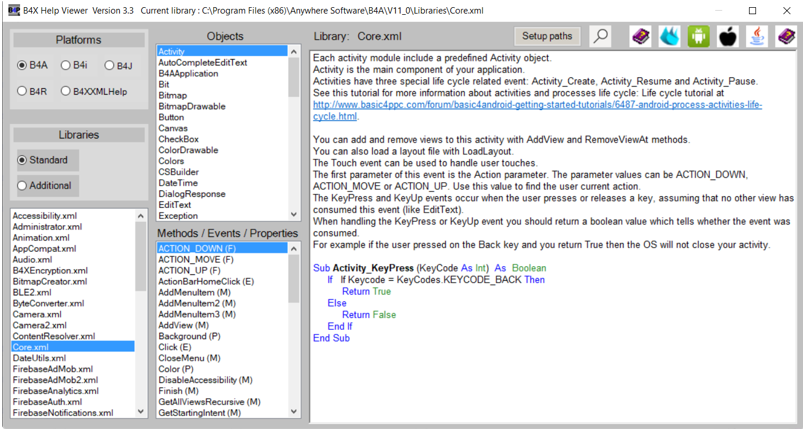Select Core.xml library file

(73, 347)
